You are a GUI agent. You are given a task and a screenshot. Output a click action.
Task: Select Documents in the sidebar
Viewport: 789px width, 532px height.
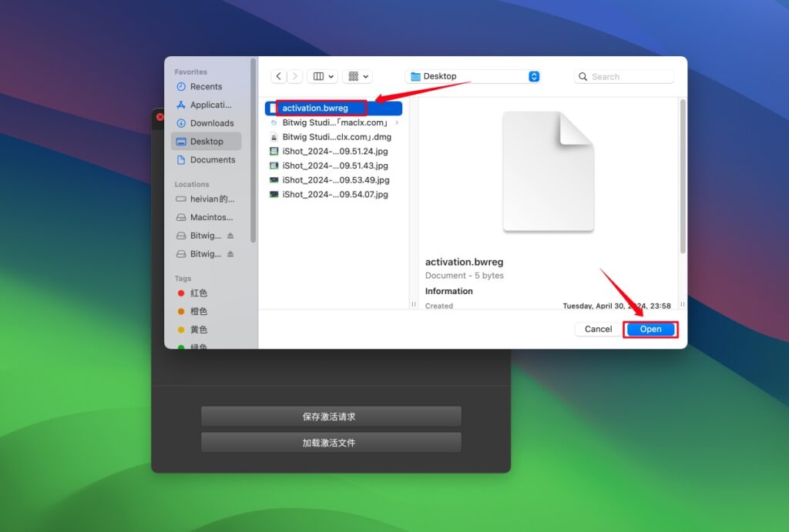213,160
